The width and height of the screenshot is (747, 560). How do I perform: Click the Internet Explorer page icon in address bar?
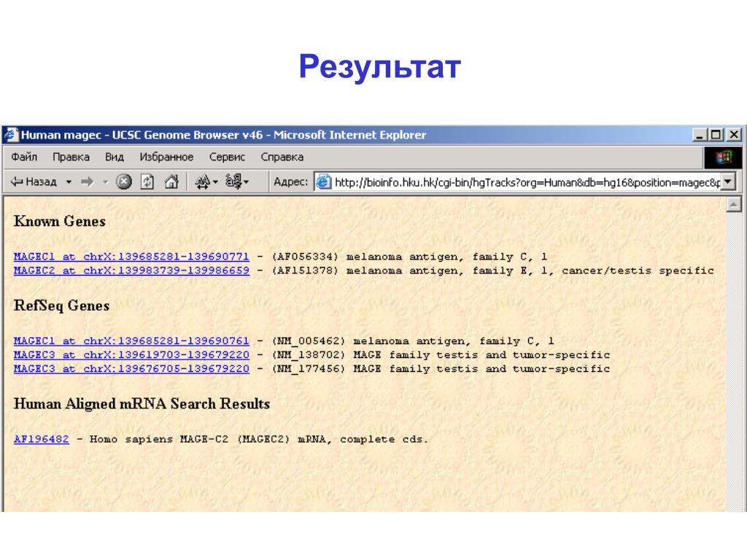pyautogui.click(x=324, y=182)
